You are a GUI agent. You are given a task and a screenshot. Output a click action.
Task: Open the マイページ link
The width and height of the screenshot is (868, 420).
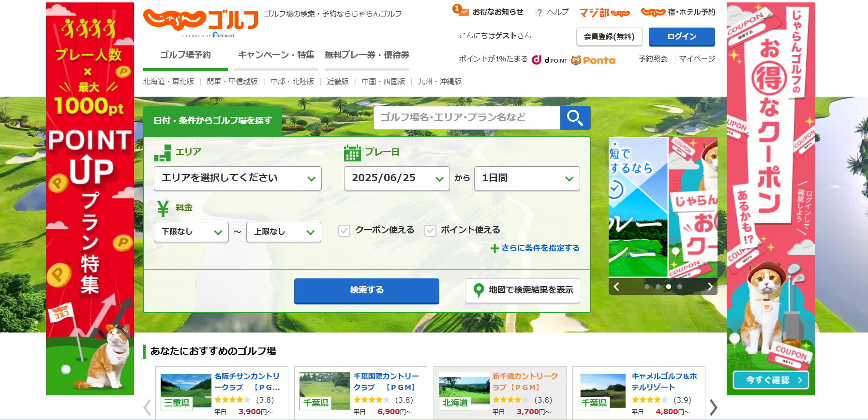point(697,59)
